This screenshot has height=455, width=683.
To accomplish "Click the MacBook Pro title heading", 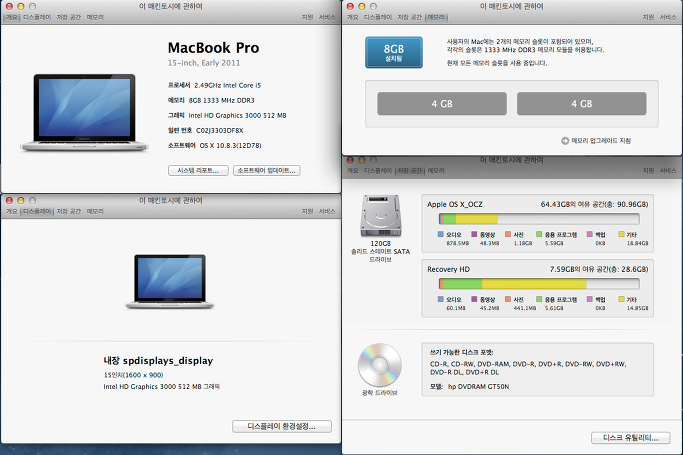I will pos(213,47).
